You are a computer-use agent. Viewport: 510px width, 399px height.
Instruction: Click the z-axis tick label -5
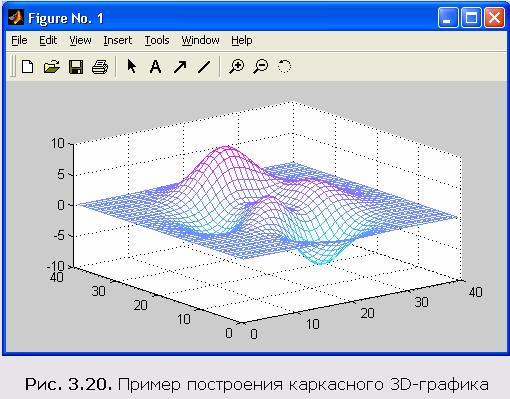coord(58,236)
